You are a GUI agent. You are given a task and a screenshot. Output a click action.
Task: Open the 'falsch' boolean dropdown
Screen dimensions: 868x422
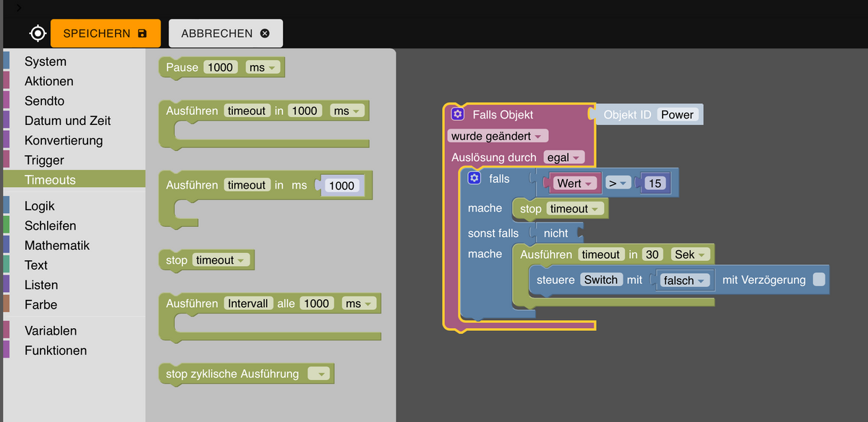pos(684,280)
